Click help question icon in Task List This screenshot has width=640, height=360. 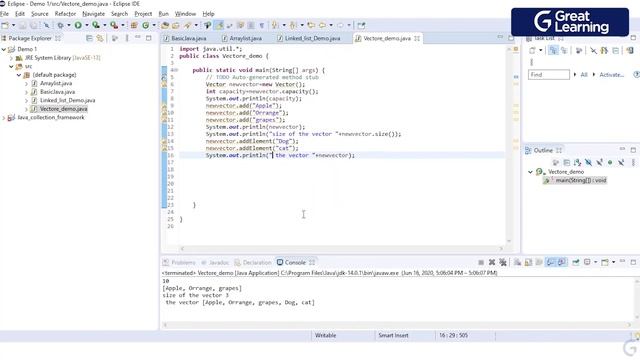pos(636,75)
